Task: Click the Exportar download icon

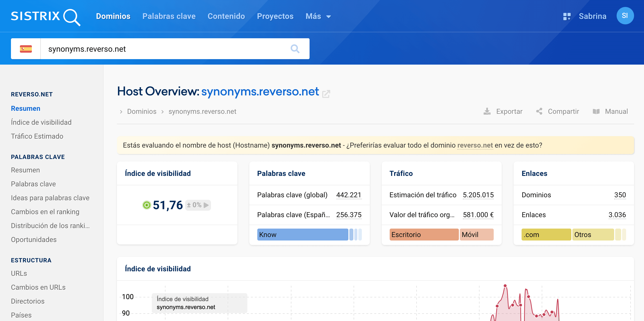Action: coord(487,111)
